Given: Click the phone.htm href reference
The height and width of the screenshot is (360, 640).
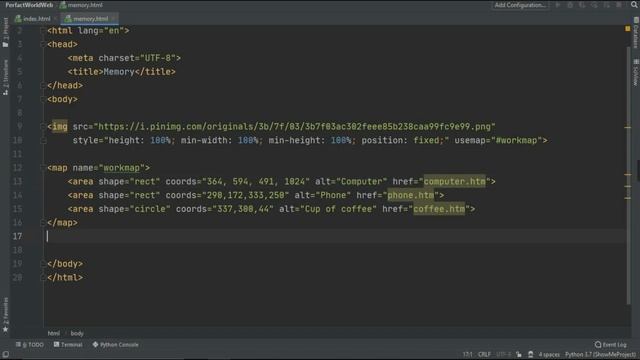Looking at the screenshot, I should click(411, 195).
